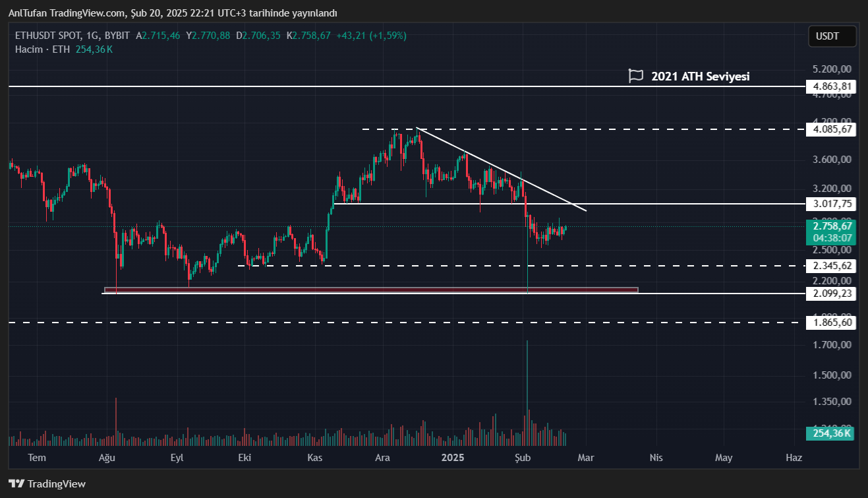Select the 1.865,60 dashed level label

(x=832, y=323)
